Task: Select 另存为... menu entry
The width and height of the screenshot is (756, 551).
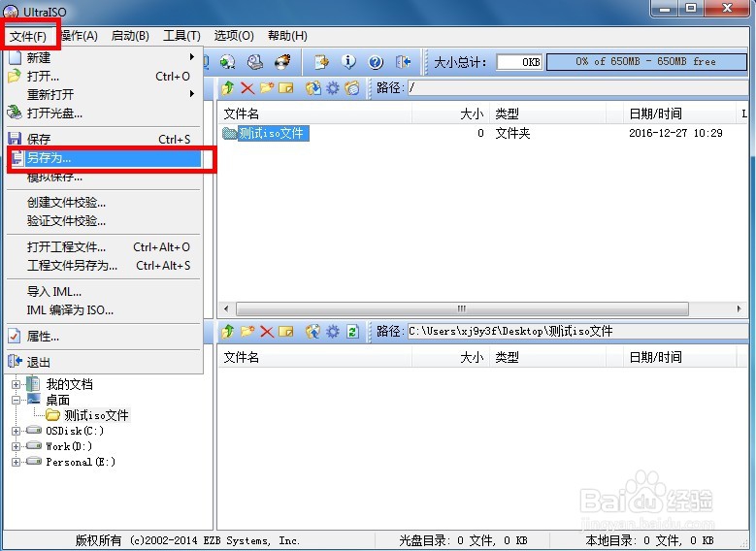Action: click(104, 158)
